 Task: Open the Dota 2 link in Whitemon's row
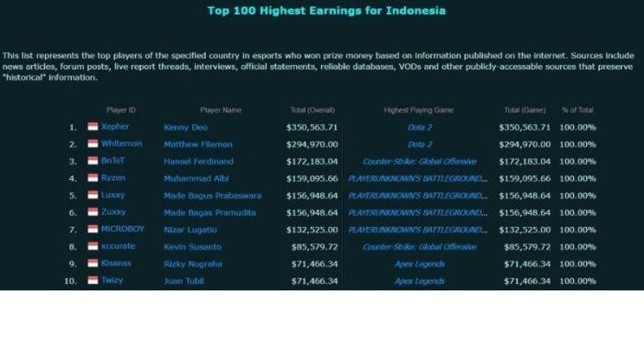tap(420, 144)
